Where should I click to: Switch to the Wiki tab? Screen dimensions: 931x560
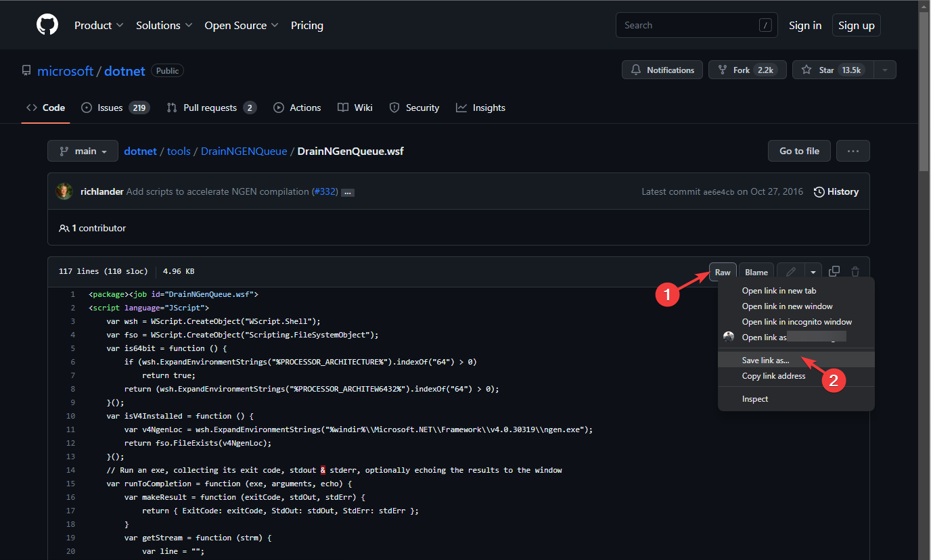point(355,108)
